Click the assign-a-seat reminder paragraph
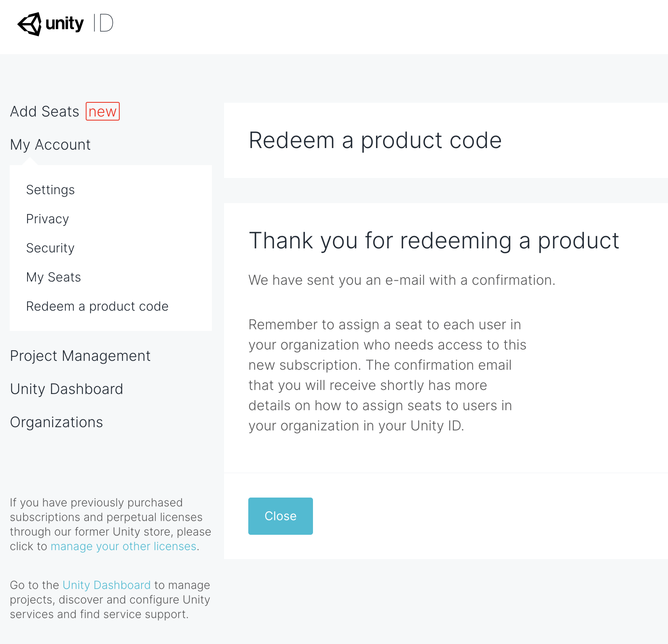Screen dimensions: 668x644 click(x=387, y=375)
